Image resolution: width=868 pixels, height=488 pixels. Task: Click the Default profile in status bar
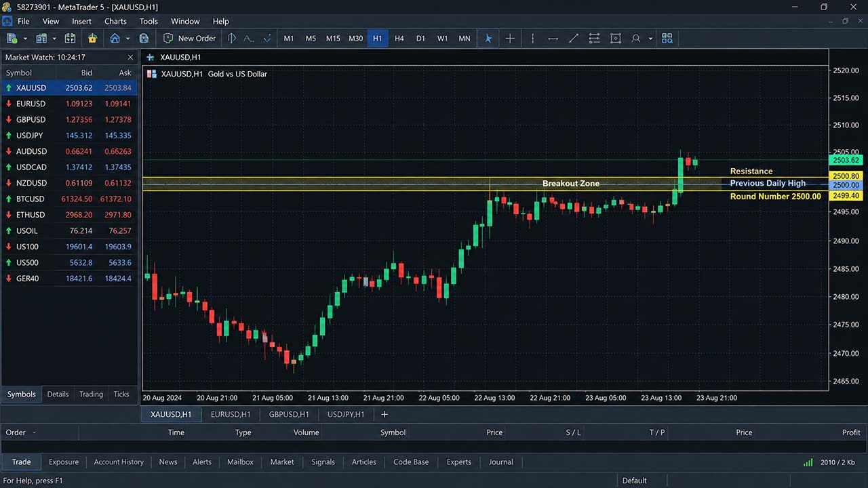pos(635,481)
